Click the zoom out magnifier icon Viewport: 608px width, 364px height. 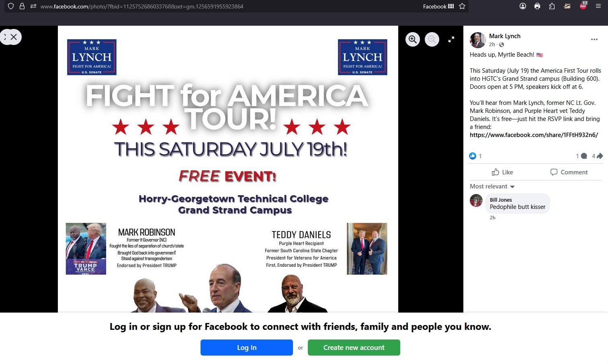[x=432, y=39]
